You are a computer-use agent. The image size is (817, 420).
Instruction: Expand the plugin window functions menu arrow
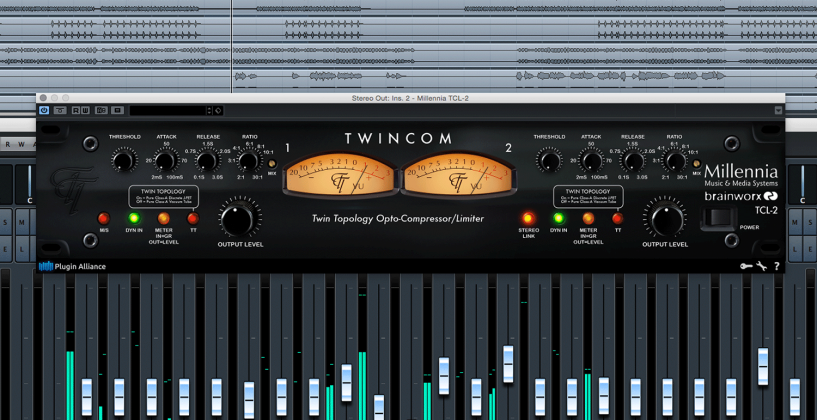pos(777,110)
